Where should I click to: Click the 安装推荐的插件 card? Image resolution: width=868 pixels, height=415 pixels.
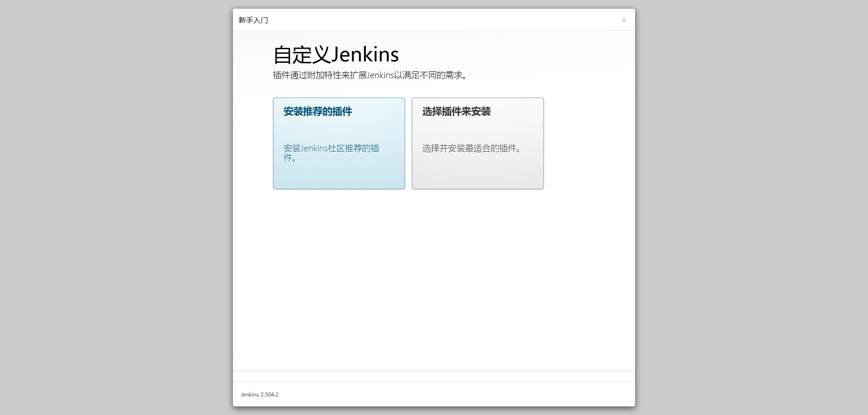(x=339, y=143)
